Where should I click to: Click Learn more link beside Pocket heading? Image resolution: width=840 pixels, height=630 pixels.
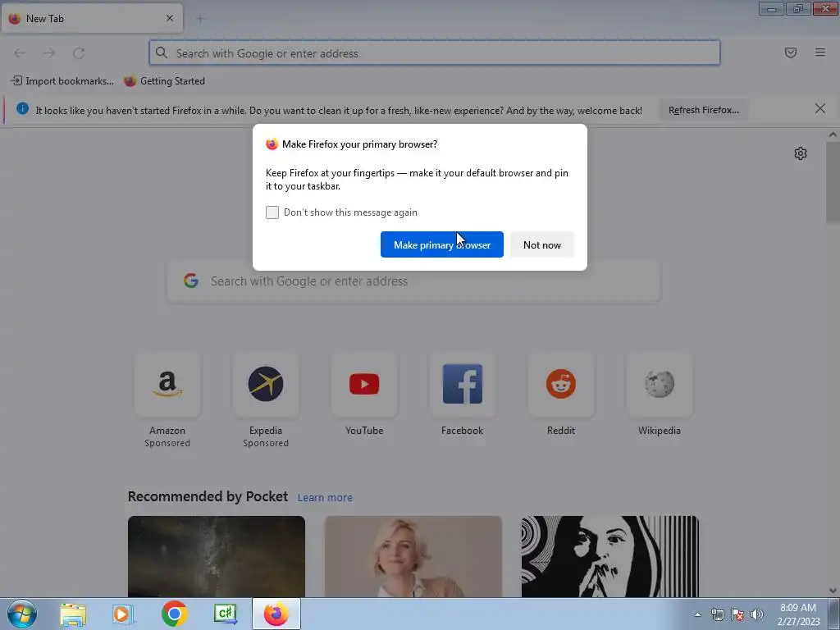point(325,498)
